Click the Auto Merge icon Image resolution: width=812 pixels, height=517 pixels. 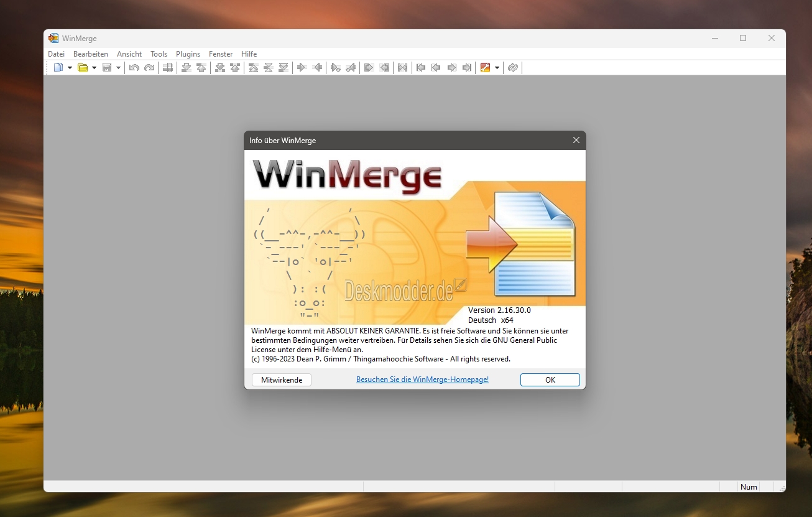[402, 67]
